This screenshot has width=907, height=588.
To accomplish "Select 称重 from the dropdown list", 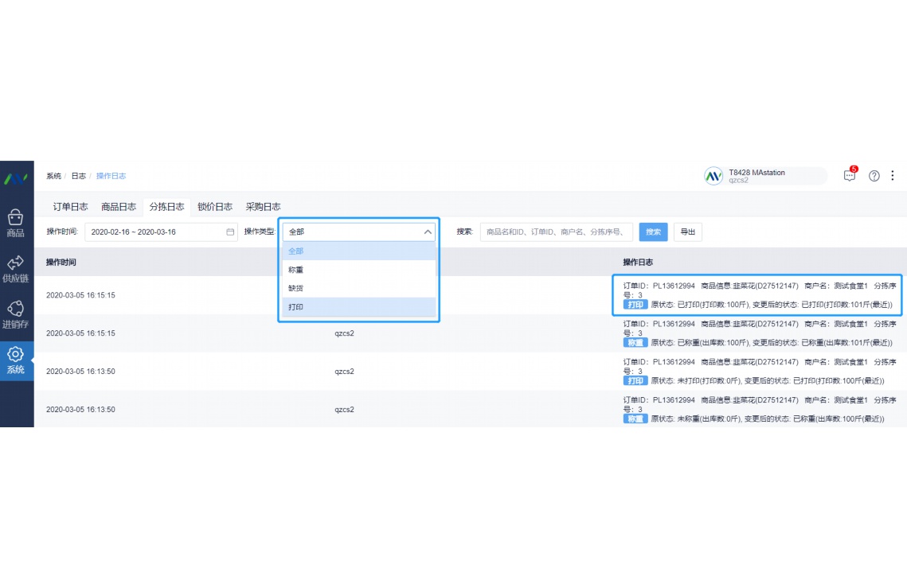I will [295, 270].
